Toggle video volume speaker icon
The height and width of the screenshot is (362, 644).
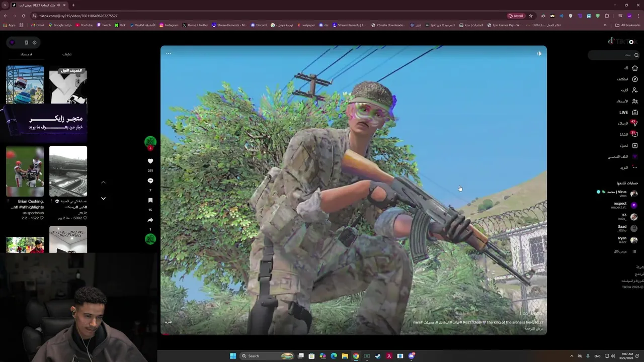click(539, 53)
